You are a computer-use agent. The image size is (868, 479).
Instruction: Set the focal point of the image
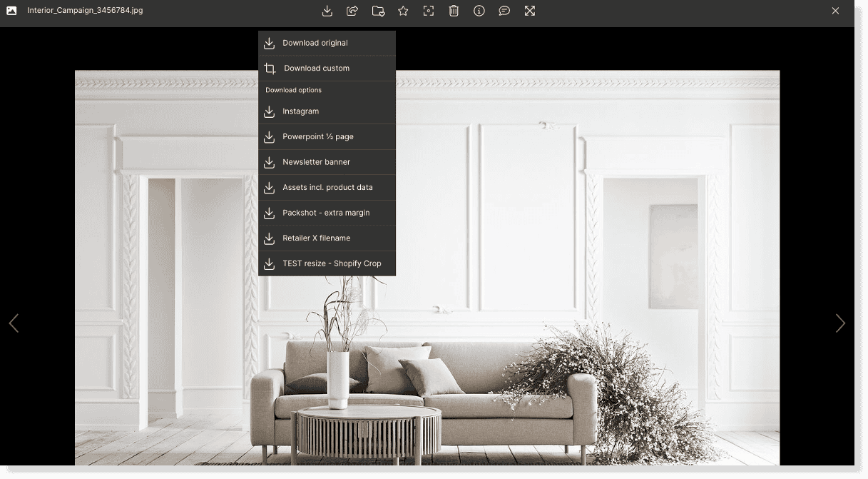428,11
